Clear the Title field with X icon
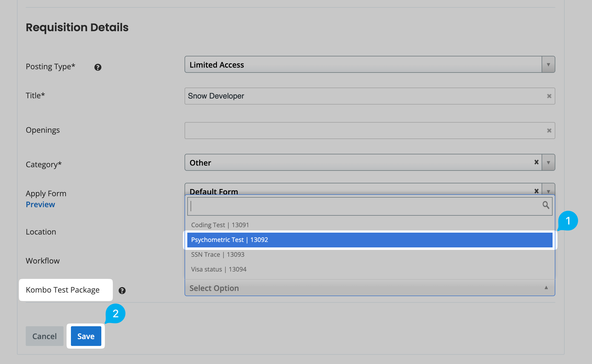The height and width of the screenshot is (364, 592). [x=549, y=96]
